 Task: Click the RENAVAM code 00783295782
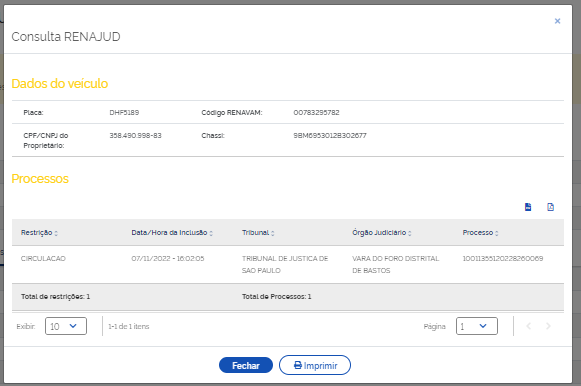tap(316, 113)
